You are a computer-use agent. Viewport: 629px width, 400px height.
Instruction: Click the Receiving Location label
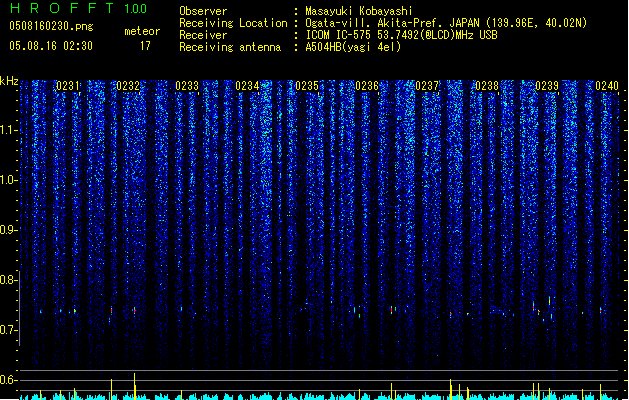233,23
